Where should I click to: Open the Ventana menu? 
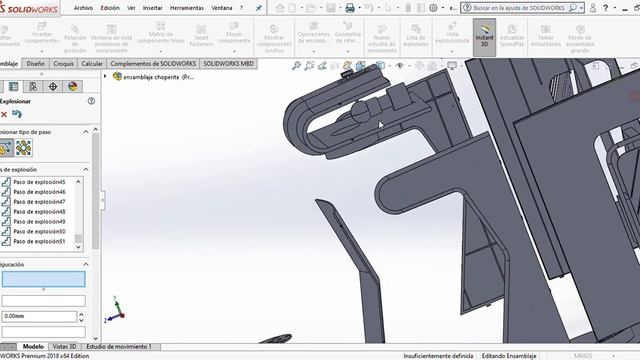pos(222,8)
